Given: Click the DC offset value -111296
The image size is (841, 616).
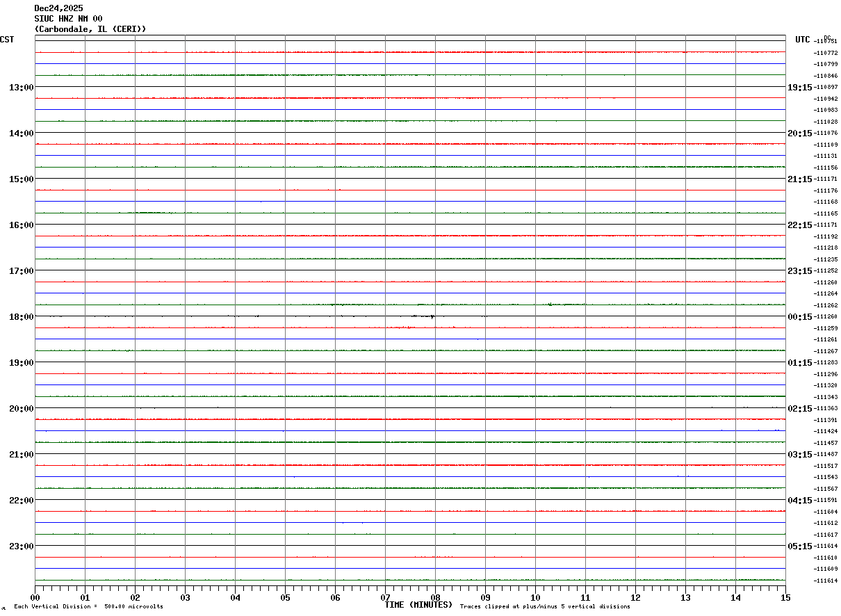Looking at the screenshot, I should point(826,375).
